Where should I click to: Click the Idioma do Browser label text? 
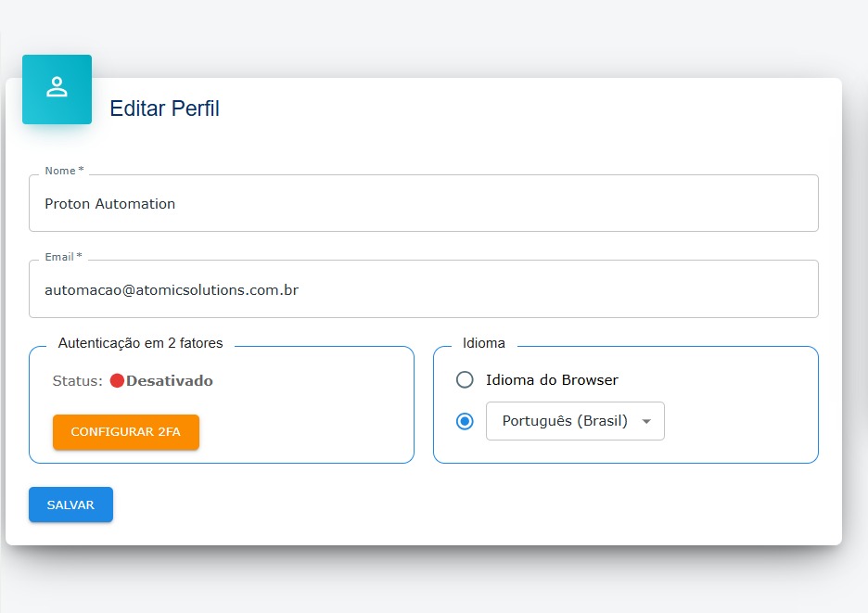(552, 380)
